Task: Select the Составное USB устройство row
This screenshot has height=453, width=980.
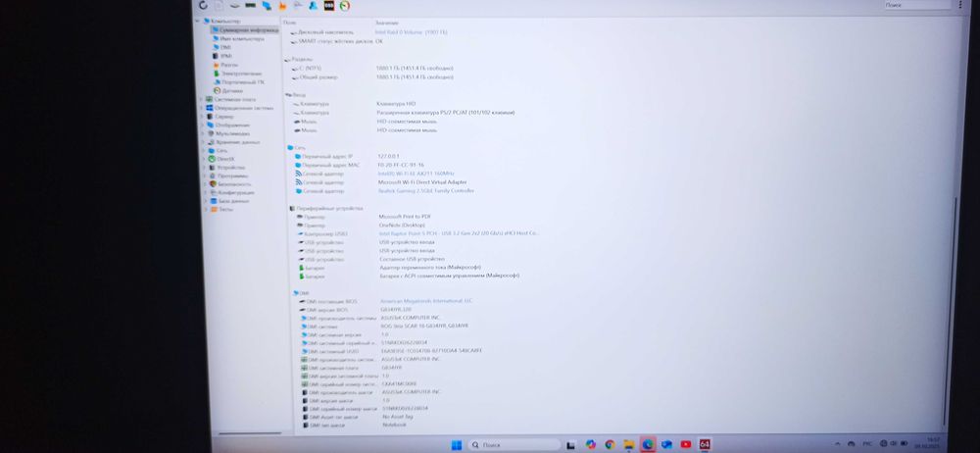Action: coord(371,259)
